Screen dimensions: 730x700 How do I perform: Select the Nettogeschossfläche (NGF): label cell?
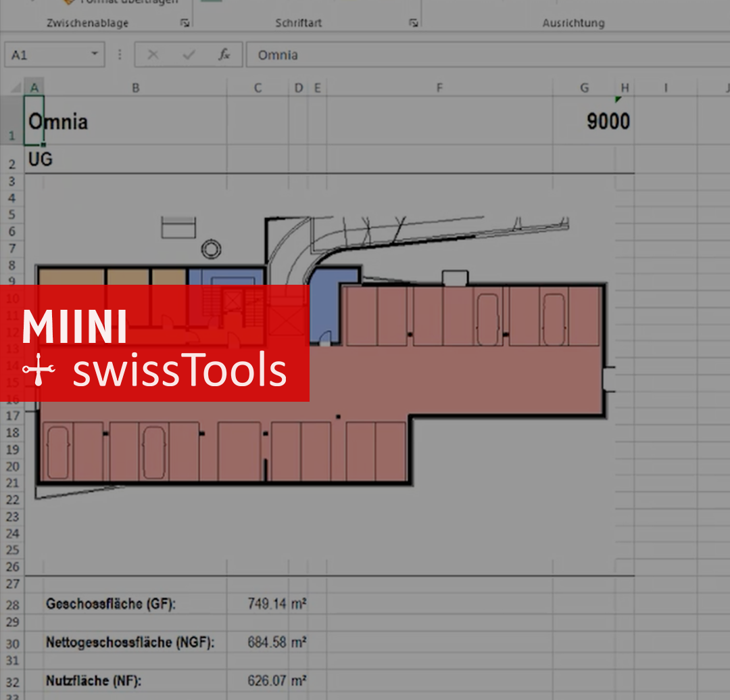click(135, 643)
